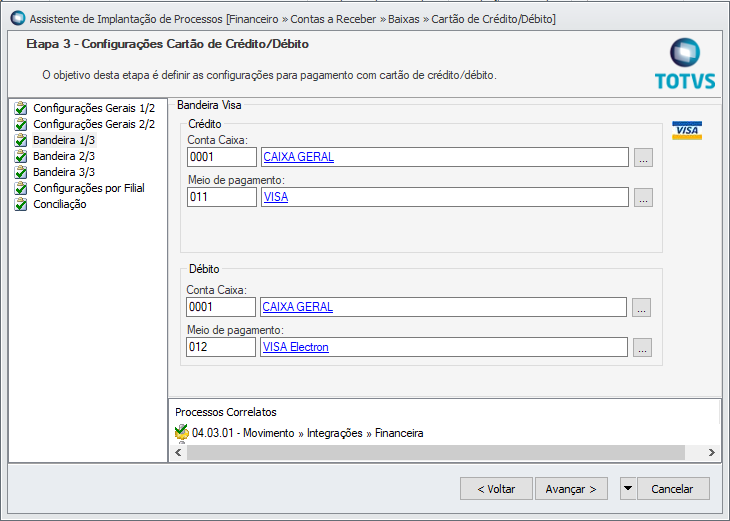The image size is (730, 521).
Task: Click the Configurações Gerais 1/2 checkmark icon
Action: pyautogui.click(x=21, y=108)
